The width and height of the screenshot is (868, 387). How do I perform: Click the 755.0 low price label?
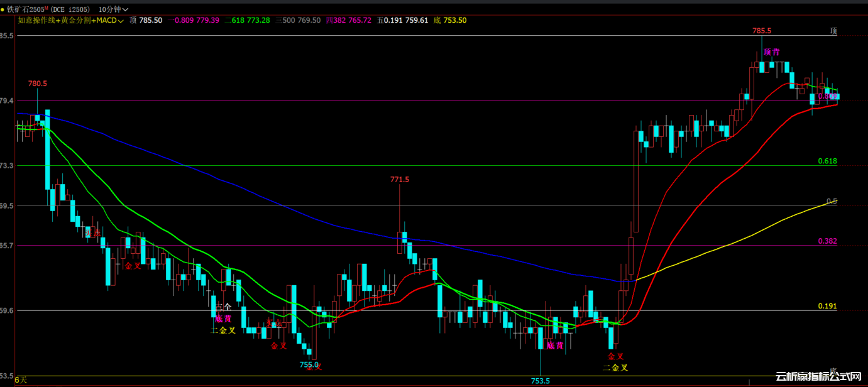(309, 364)
